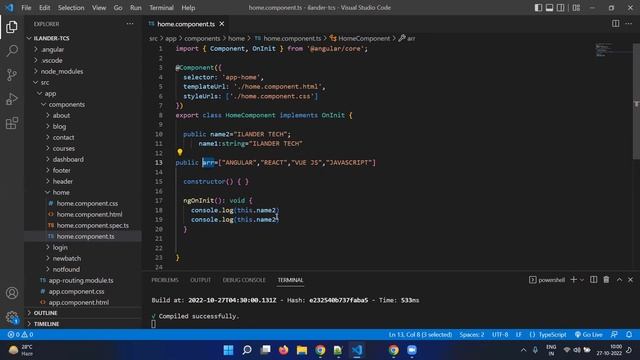Screen dimensions: 640x360
Task: Open the File menu
Action: point(26,7)
